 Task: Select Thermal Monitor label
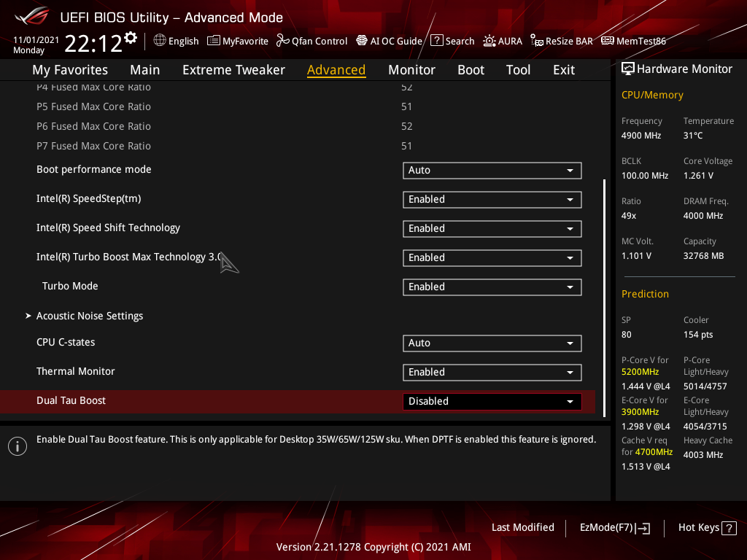(76, 371)
